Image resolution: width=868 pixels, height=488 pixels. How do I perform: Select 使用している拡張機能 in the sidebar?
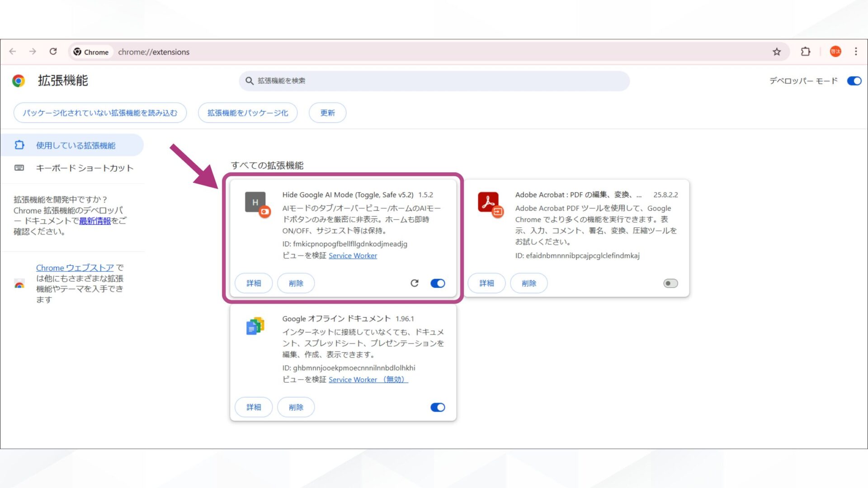(x=75, y=145)
